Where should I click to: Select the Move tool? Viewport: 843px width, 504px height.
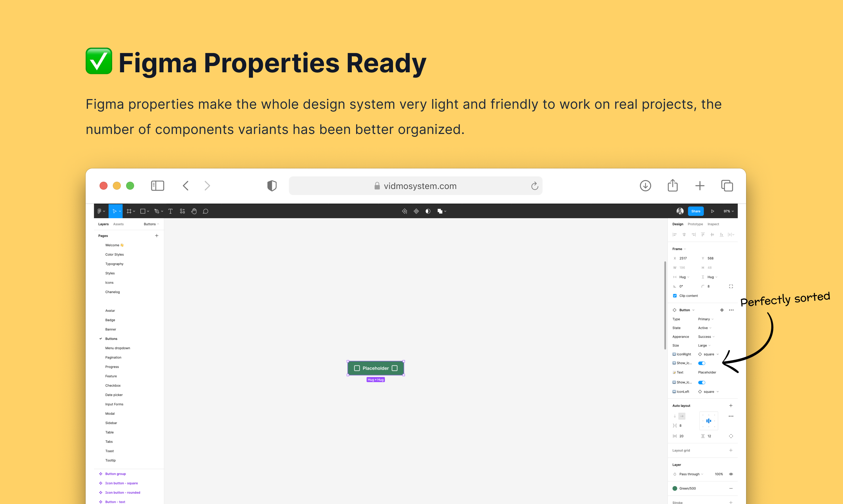pos(115,211)
